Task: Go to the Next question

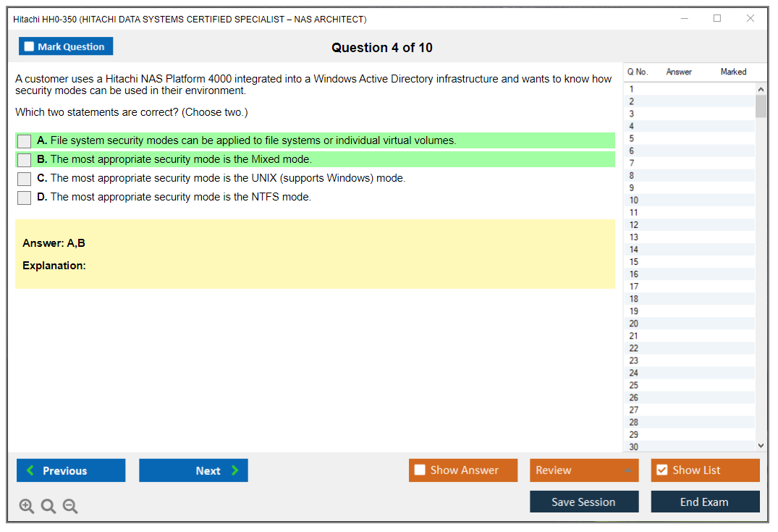Action: [x=193, y=470]
